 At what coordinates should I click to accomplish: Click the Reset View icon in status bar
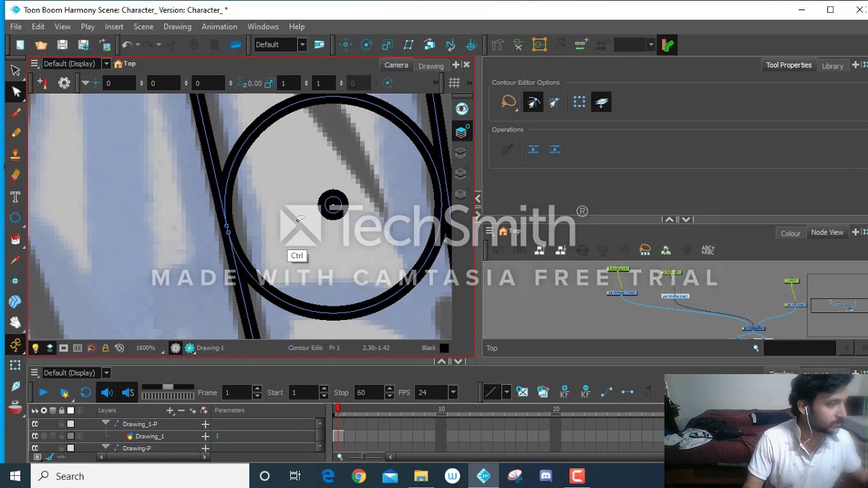point(119,348)
